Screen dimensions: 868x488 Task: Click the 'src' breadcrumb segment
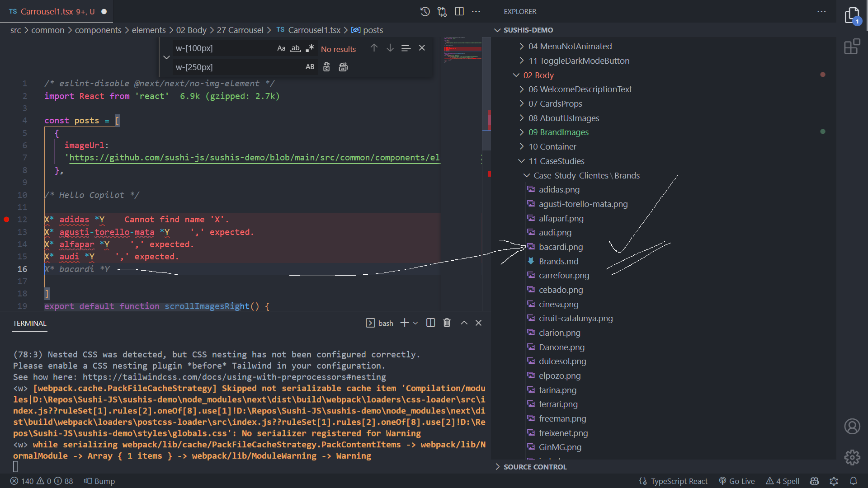click(16, 30)
